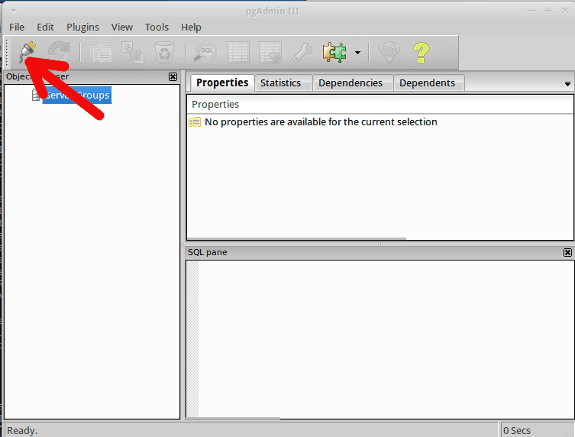Close the SQL pane
Viewport: 575px width, 437px height.
click(x=567, y=252)
